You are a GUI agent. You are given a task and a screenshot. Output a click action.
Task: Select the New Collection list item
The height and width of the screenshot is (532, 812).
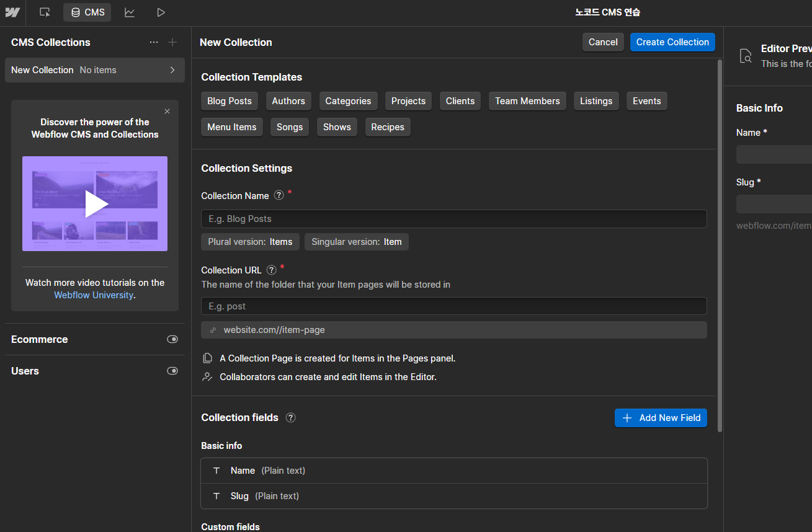point(95,70)
